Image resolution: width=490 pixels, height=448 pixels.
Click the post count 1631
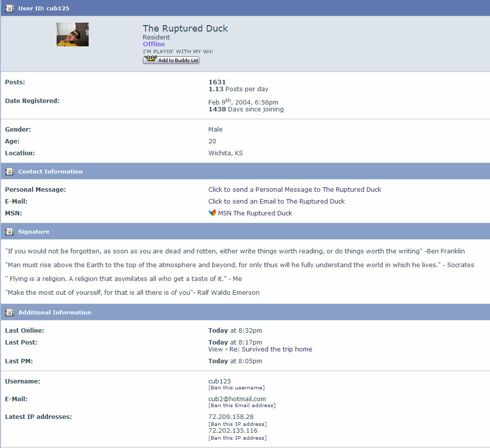click(x=217, y=82)
